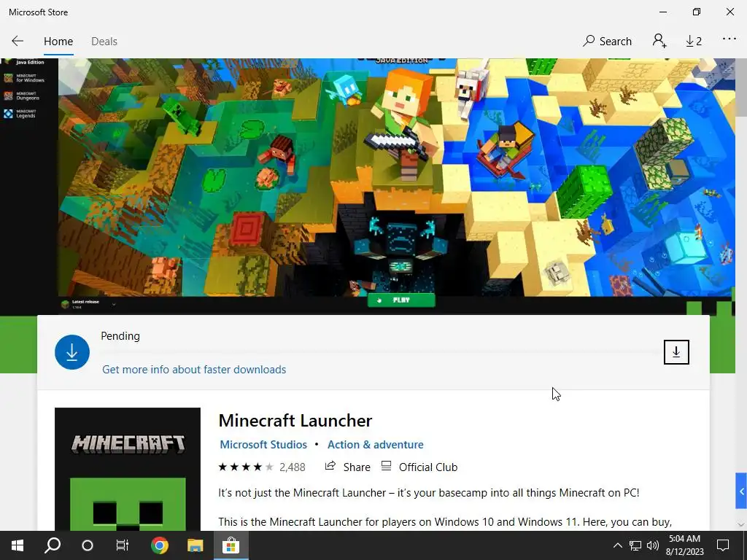The image size is (747, 560).
Task: Click the volume speaker tray icon
Action: coord(653,545)
